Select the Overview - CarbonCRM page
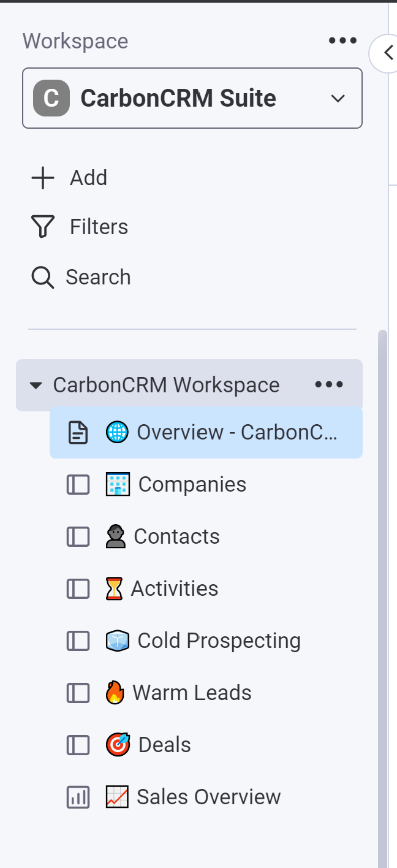The height and width of the screenshot is (868, 397). tap(236, 433)
